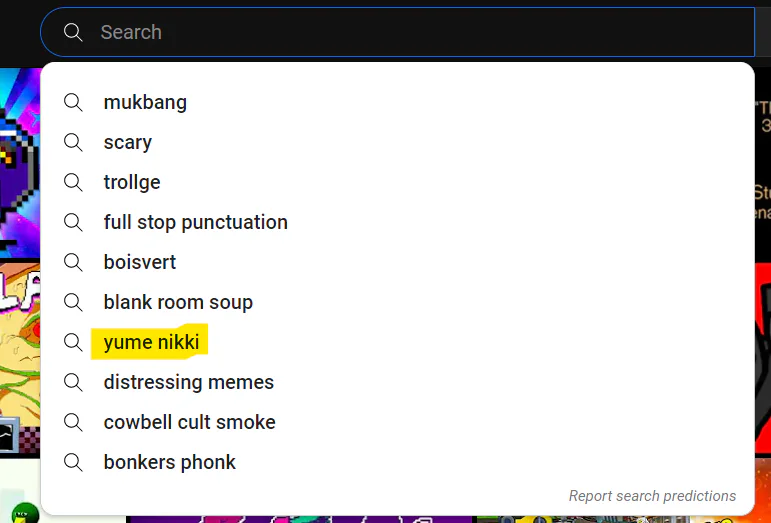
Task: Open Report search predictions link
Action: (x=652, y=496)
